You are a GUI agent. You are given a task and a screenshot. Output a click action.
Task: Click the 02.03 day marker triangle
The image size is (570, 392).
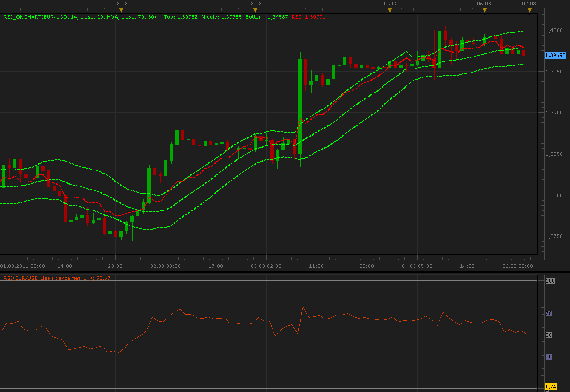click(x=121, y=10)
